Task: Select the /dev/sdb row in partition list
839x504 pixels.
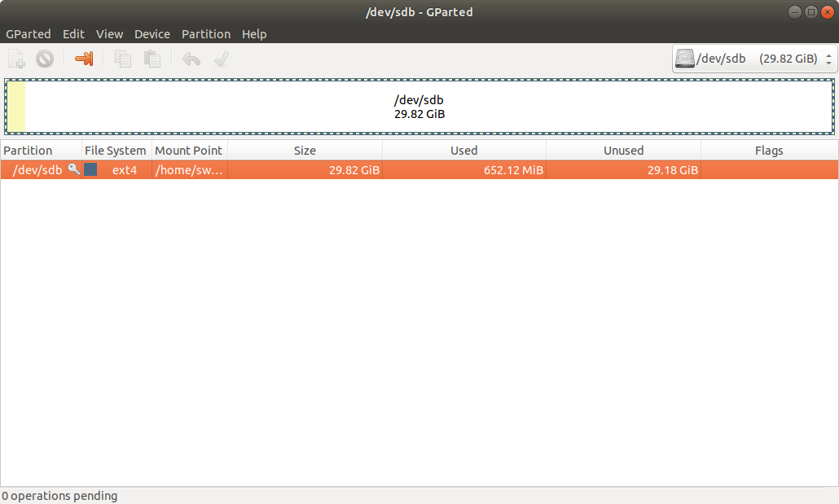Action: pos(419,169)
